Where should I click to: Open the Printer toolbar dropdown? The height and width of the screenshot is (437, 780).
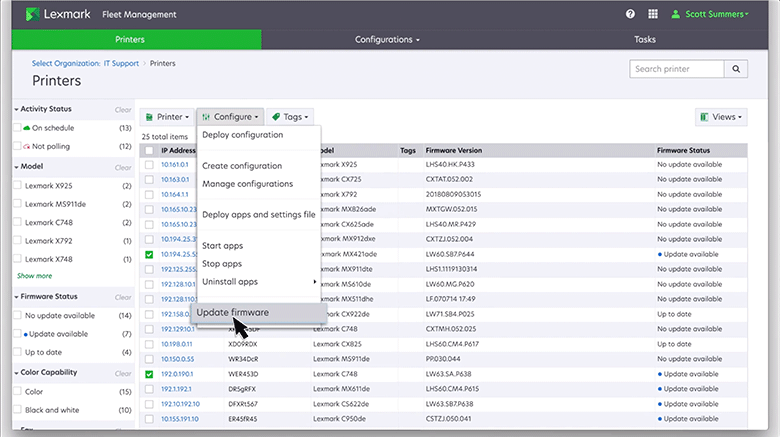tap(166, 117)
